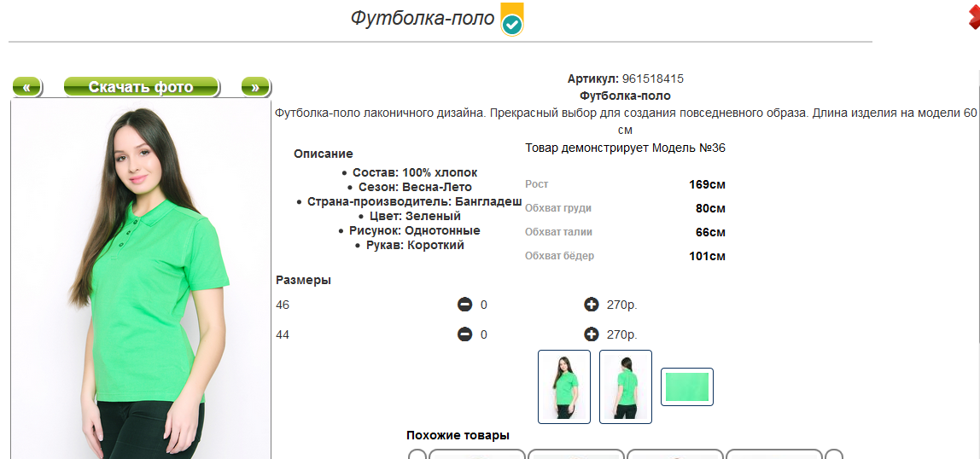
Task: Click the Состав: 100% хлопок line
Action: click(x=414, y=173)
